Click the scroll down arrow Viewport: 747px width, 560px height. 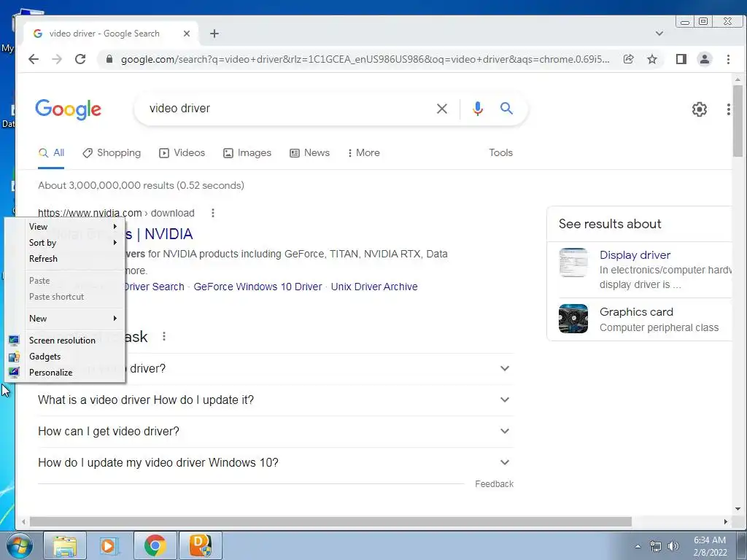(738, 509)
